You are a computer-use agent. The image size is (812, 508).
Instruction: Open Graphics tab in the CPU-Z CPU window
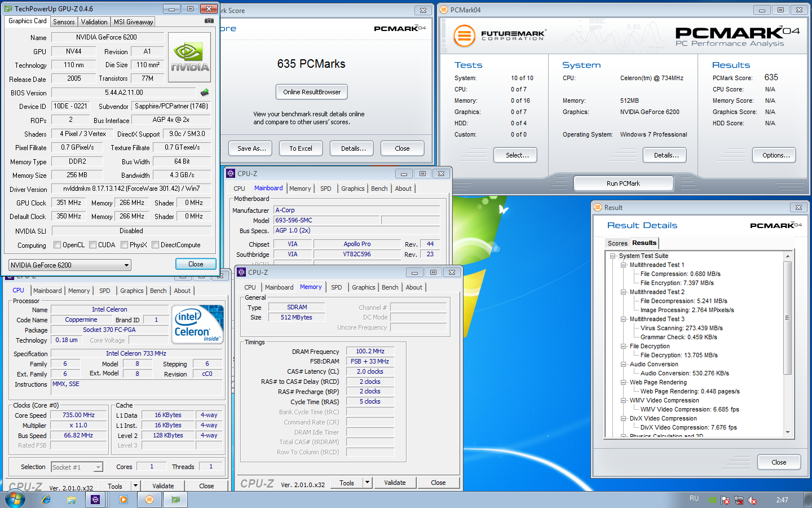tap(132, 291)
